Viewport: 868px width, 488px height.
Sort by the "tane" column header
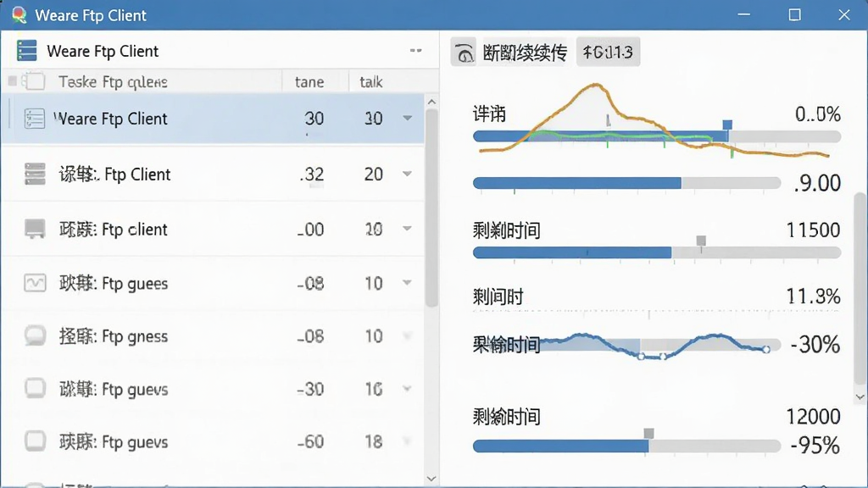pos(309,82)
